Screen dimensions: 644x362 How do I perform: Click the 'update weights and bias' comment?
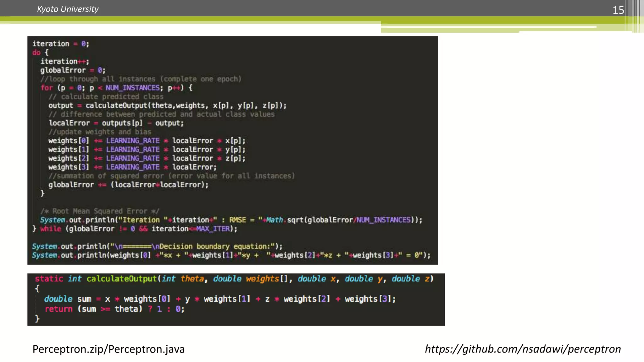[100, 132]
